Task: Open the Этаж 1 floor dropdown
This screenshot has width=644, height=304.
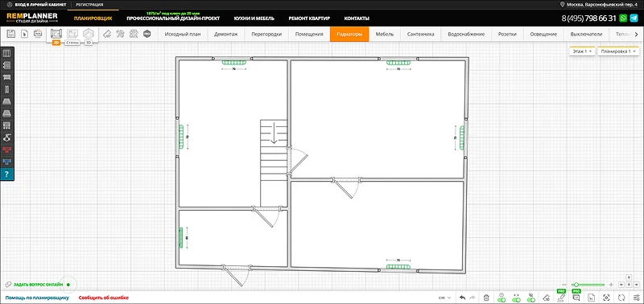Action: pyautogui.click(x=582, y=51)
